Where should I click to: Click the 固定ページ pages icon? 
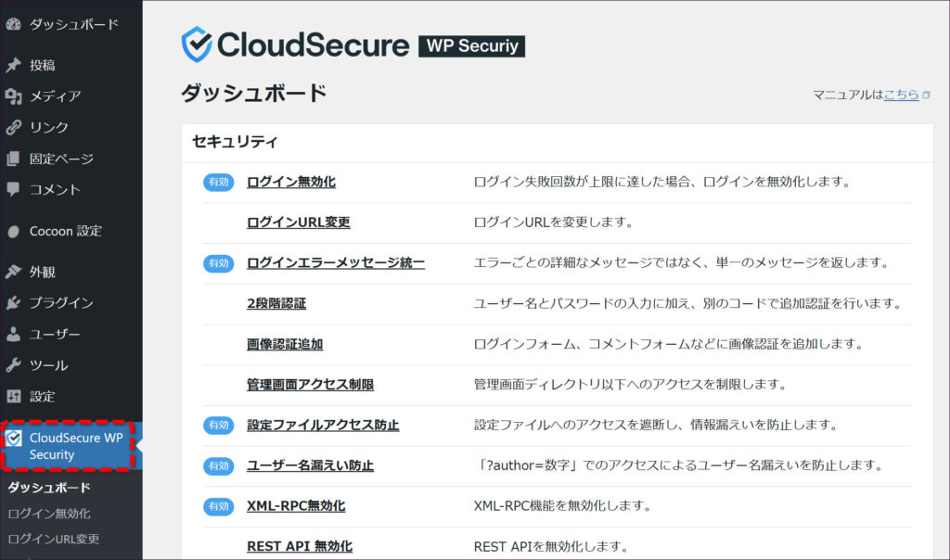(x=13, y=159)
